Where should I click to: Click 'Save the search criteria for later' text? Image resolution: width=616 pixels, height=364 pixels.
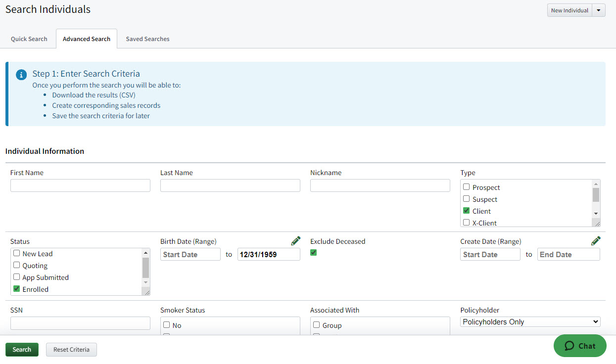[101, 116]
